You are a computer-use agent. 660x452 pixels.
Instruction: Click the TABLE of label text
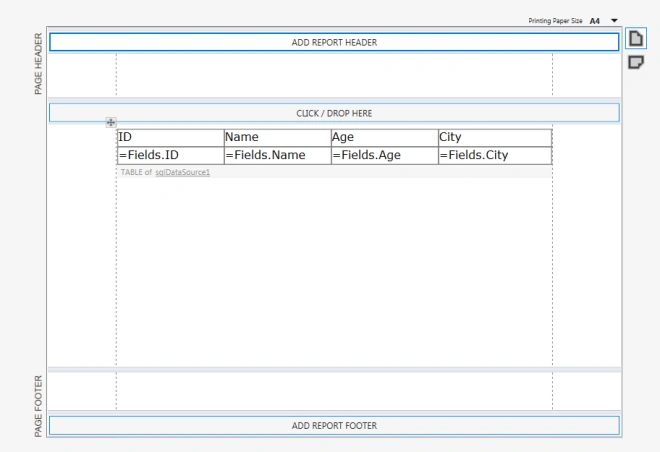[136, 172]
